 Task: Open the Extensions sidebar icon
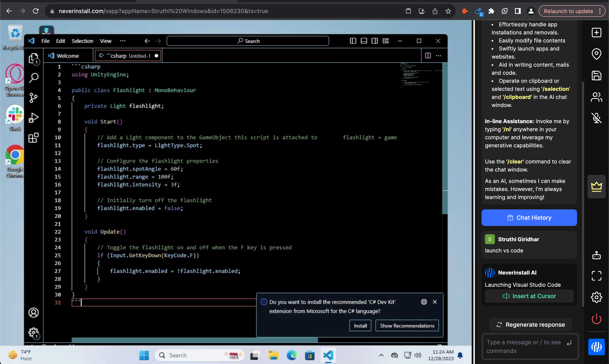[x=33, y=138]
